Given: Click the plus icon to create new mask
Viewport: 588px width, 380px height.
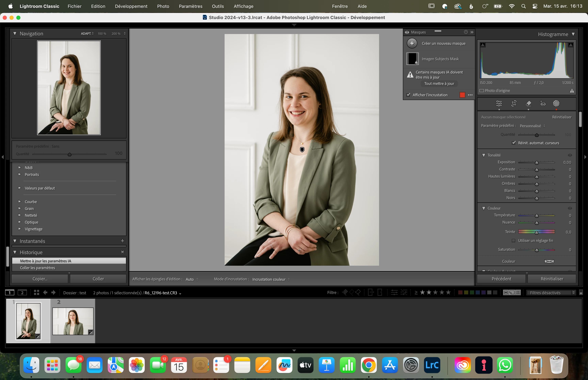Looking at the screenshot, I should [412, 43].
